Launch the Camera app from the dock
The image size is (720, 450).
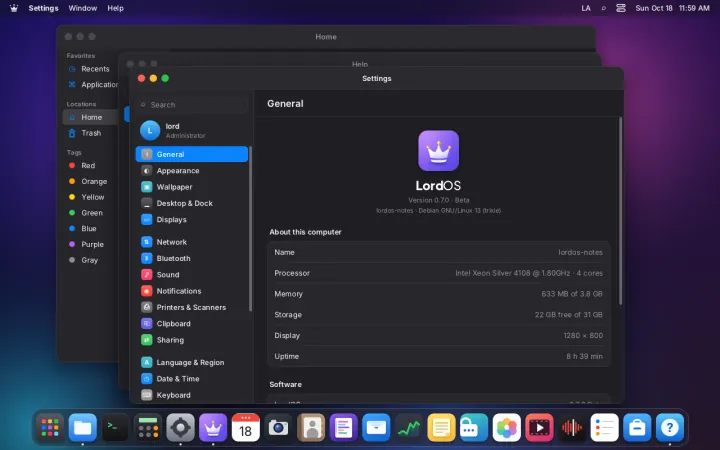278,428
